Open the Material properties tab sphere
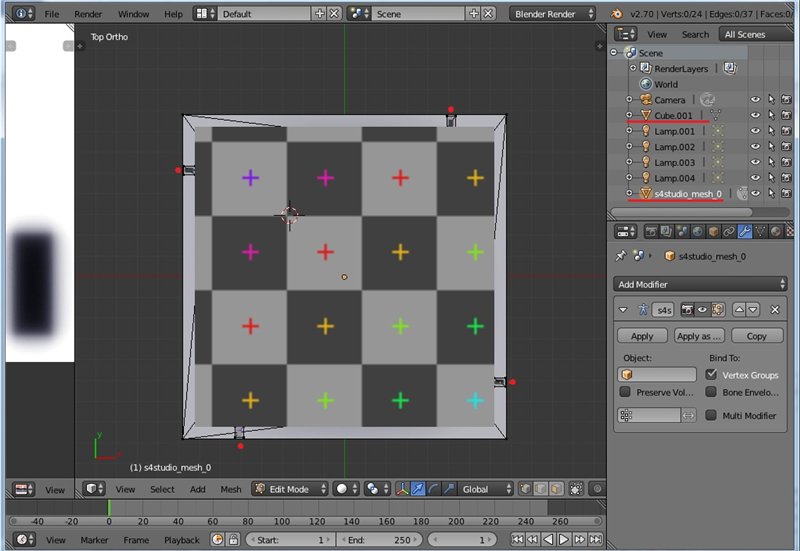 click(x=776, y=232)
